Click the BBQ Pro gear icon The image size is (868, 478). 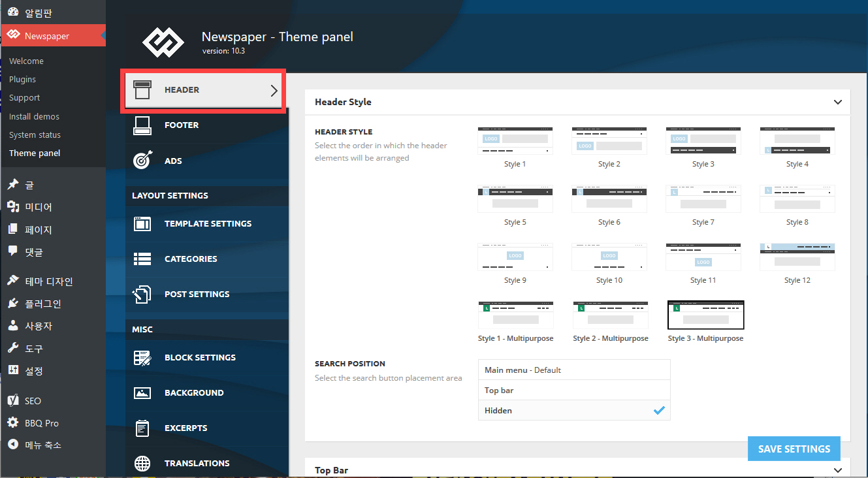(x=13, y=422)
